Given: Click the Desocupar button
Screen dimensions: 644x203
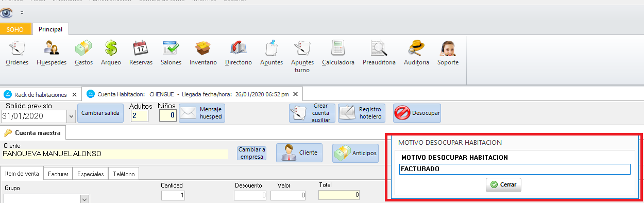Looking at the screenshot, I should tap(417, 113).
